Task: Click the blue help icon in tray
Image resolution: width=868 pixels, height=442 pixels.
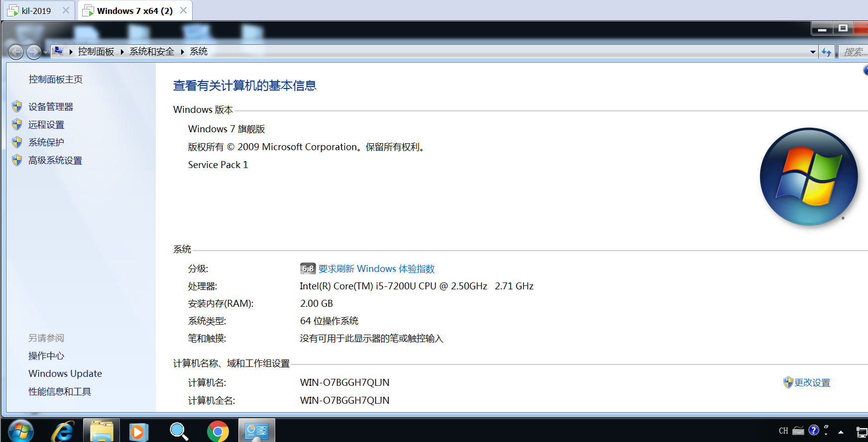Action: 814,430
